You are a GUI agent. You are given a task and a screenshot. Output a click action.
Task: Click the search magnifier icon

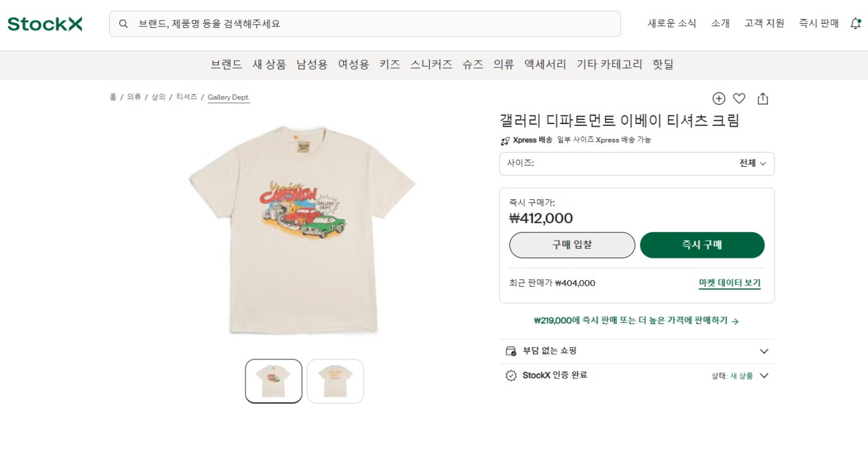123,23
